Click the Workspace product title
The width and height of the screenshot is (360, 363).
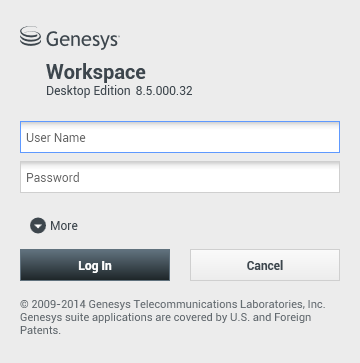pos(96,72)
